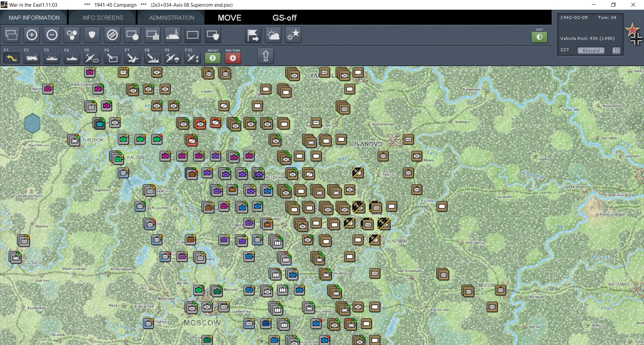The image size is (644, 345).
Task: Toggle enemy hex shield display
Action: coord(92,35)
